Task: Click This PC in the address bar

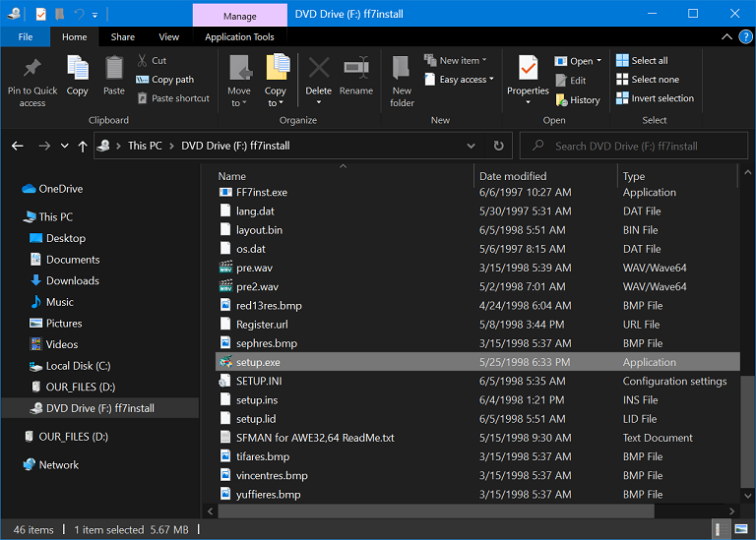Action: [145, 146]
